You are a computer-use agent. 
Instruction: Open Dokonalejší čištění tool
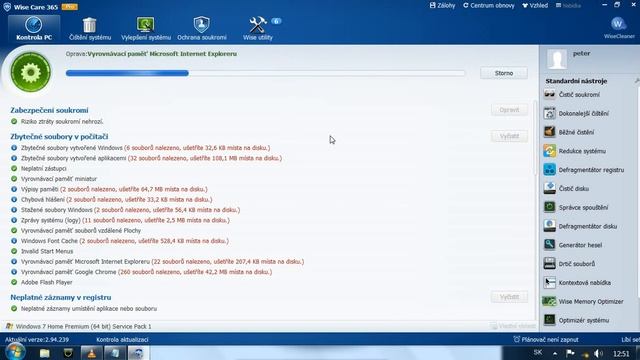pyautogui.click(x=576, y=113)
